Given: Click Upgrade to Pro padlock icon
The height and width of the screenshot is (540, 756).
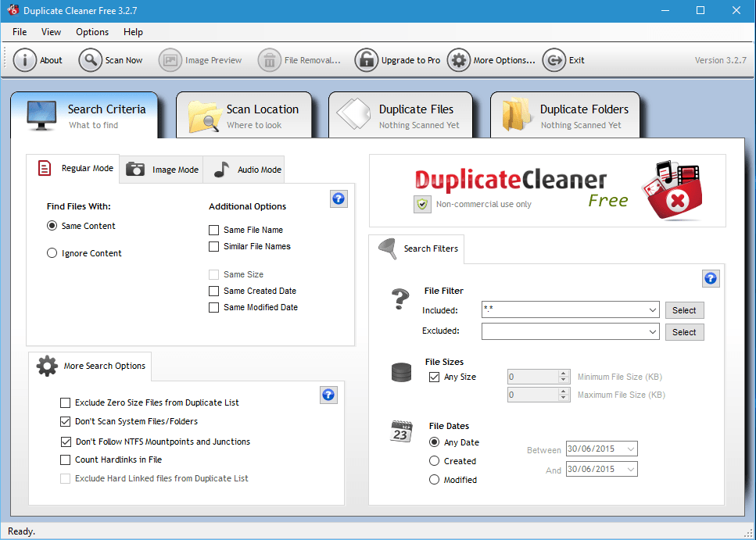Looking at the screenshot, I should coord(366,59).
